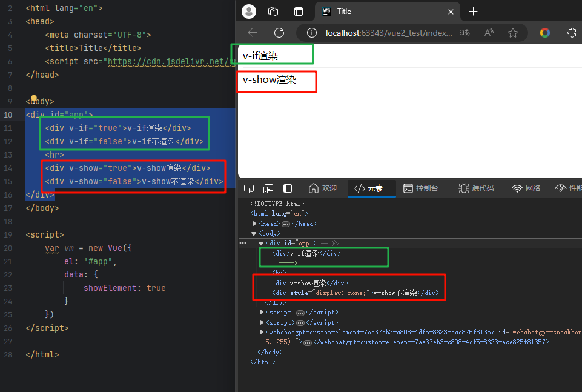Viewport: 582px width, 392px height.
Task: Click line number 28 in gutter
Action: pyautogui.click(x=8, y=355)
